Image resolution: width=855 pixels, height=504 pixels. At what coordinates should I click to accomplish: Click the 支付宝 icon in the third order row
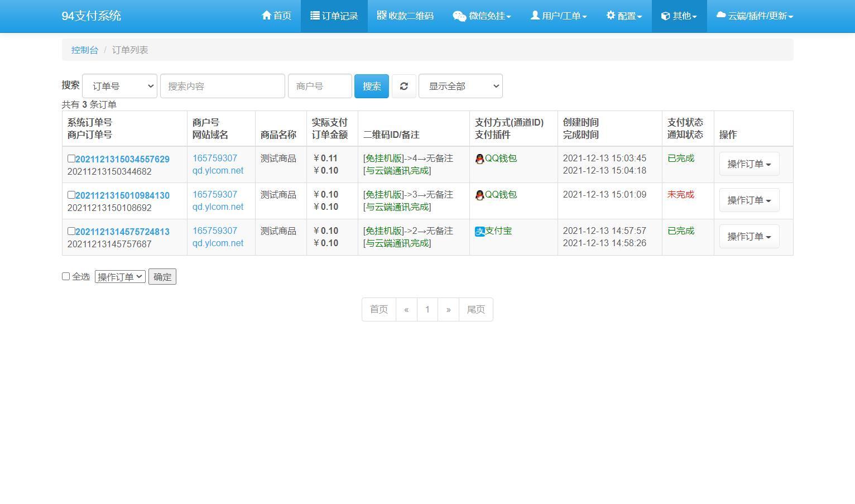[479, 231]
